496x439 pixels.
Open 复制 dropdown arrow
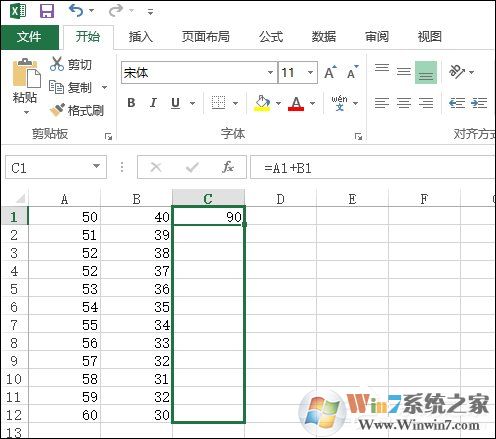[105, 87]
